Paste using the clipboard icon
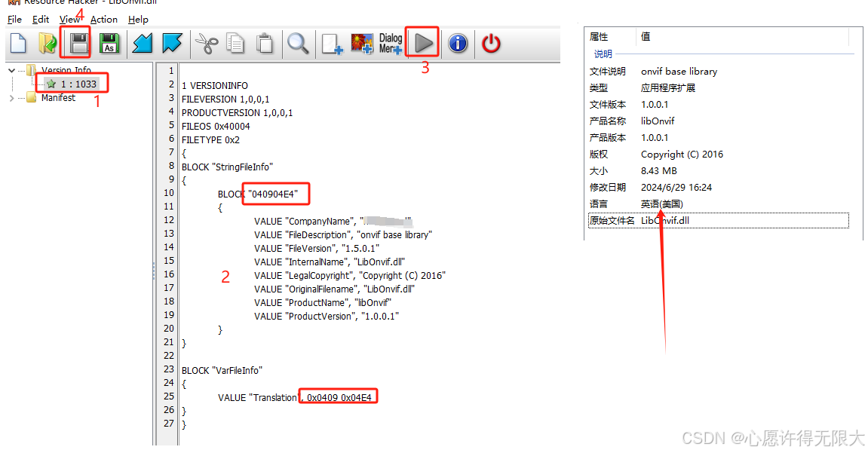Viewport: 868px width, 453px height. pyautogui.click(x=265, y=43)
